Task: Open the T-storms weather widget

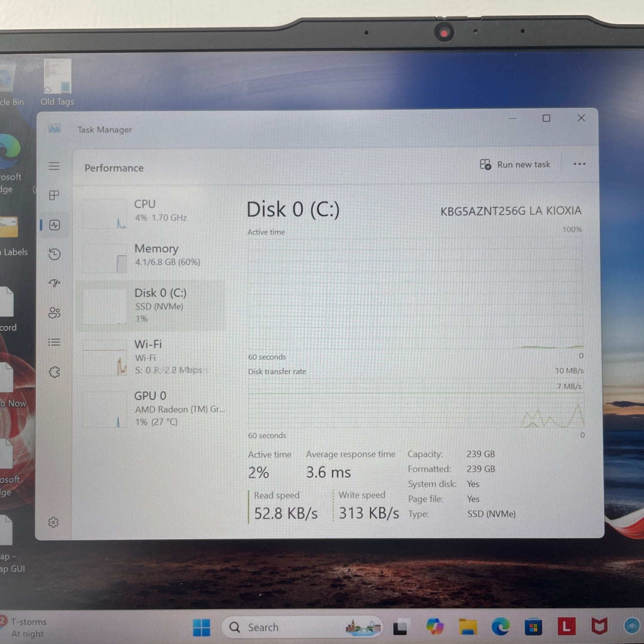Action: coord(24,627)
